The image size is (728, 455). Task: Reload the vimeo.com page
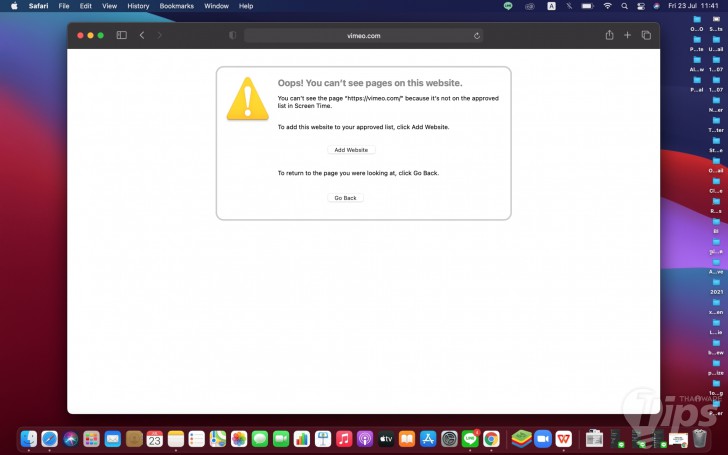coord(477,36)
